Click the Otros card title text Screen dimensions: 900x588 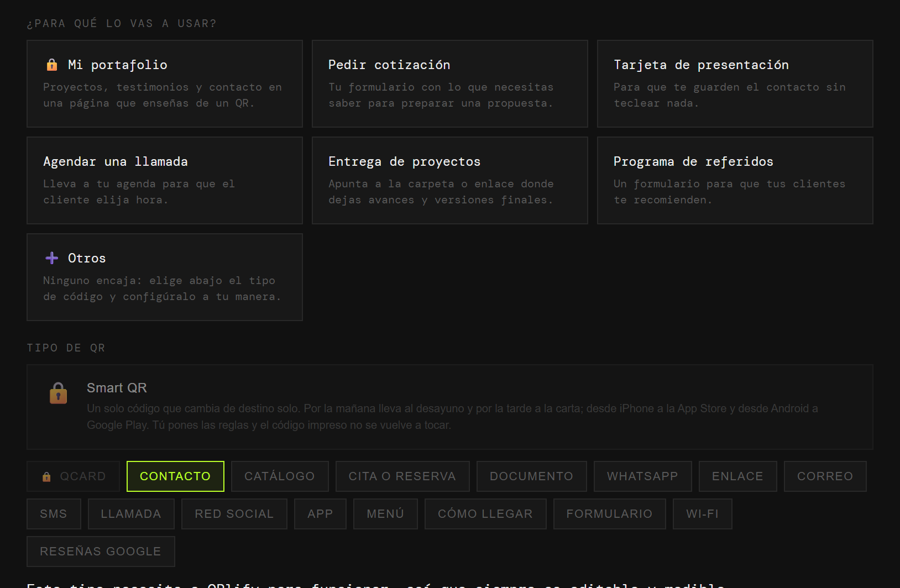click(87, 258)
